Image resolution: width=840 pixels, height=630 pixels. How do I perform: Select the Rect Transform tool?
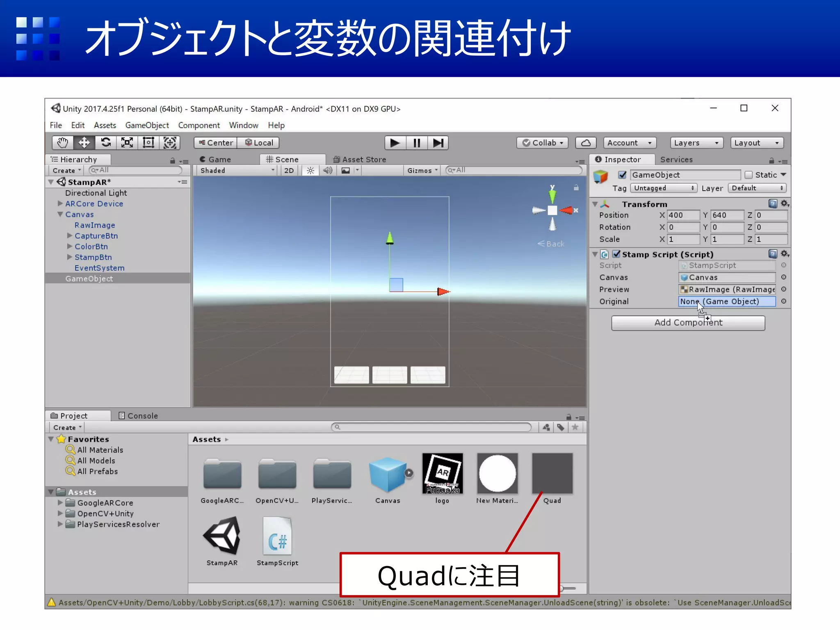tap(148, 143)
